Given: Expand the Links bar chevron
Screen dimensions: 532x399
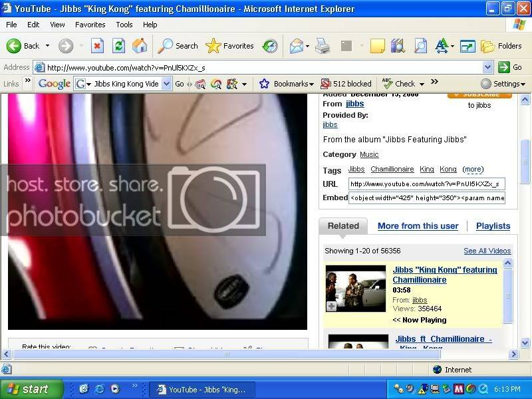Looking at the screenshot, I should (x=28, y=80).
